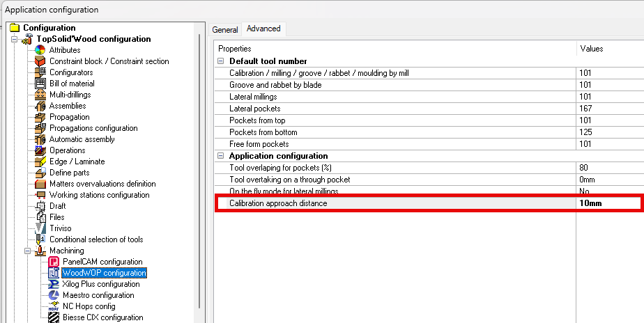The image size is (644, 323).
Task: Select the Advanced tab
Action: (x=263, y=29)
